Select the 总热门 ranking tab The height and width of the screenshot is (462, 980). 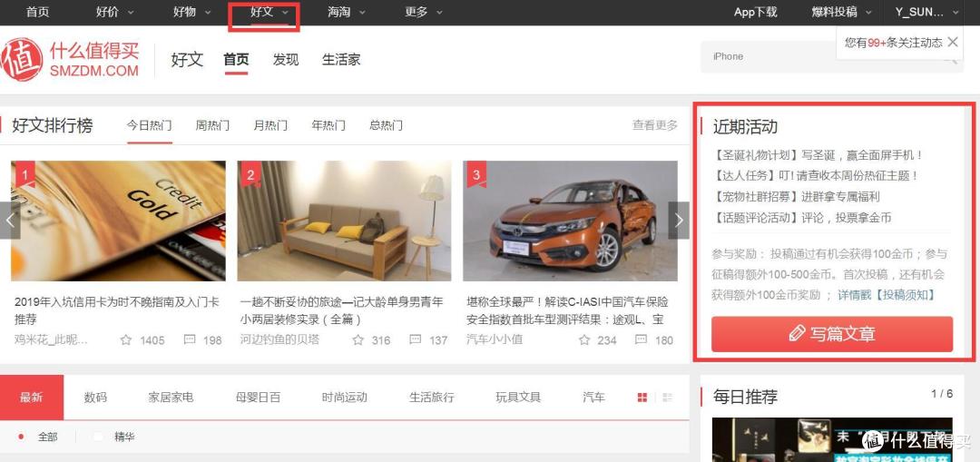pyautogui.click(x=387, y=125)
